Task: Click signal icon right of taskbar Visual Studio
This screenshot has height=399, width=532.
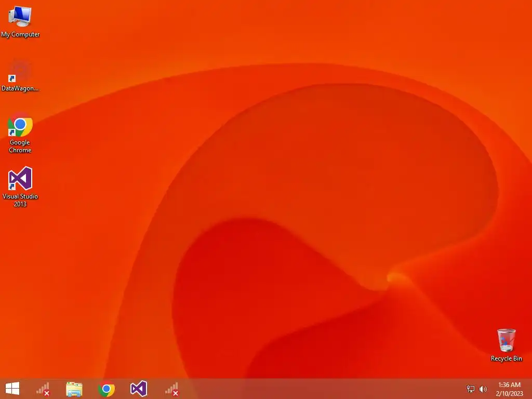Action: pyautogui.click(x=171, y=389)
